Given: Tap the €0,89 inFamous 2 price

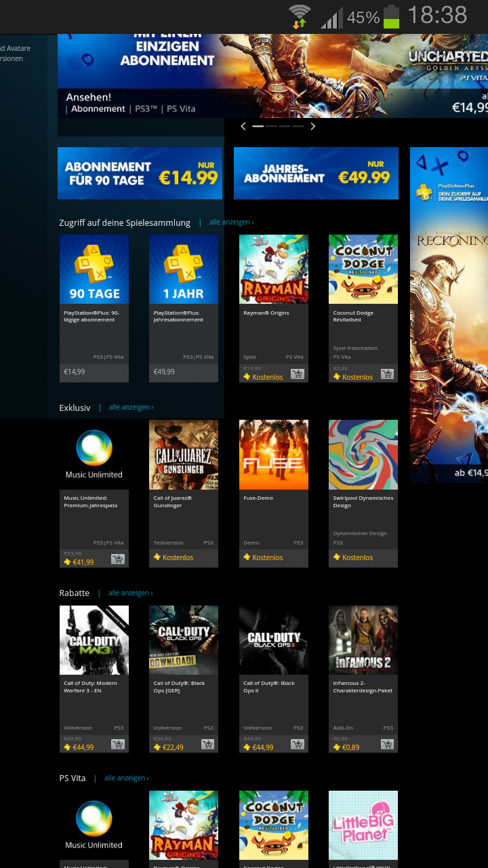Looking at the screenshot, I should (x=350, y=747).
